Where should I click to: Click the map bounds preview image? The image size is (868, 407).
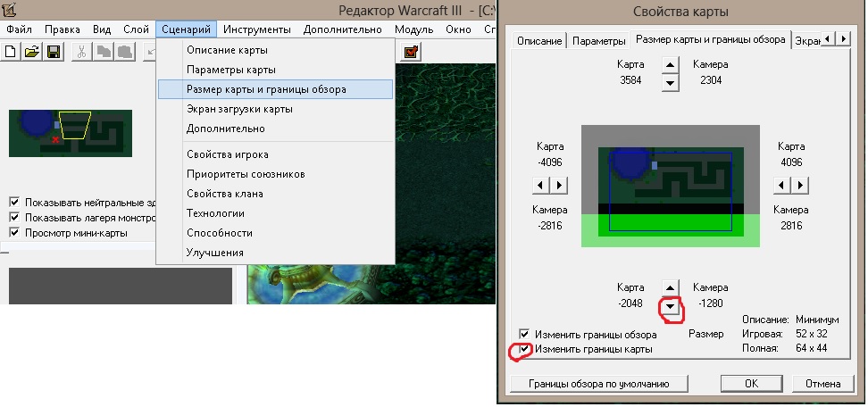click(x=671, y=186)
